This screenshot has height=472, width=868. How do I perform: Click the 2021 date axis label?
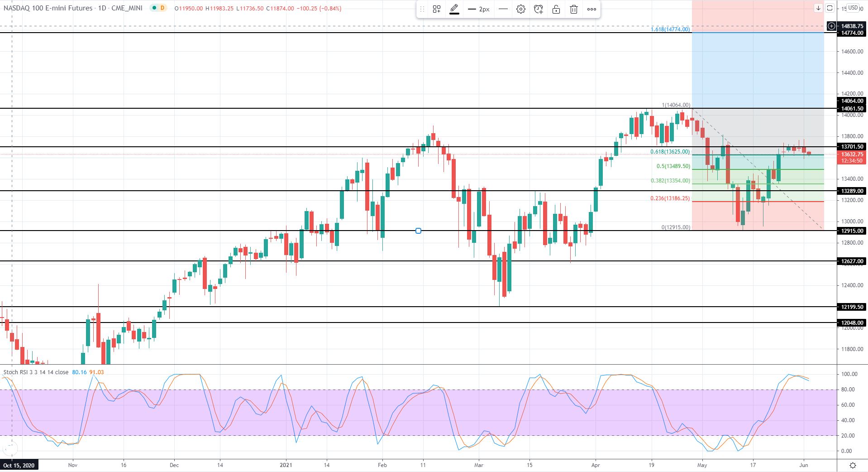point(286,465)
